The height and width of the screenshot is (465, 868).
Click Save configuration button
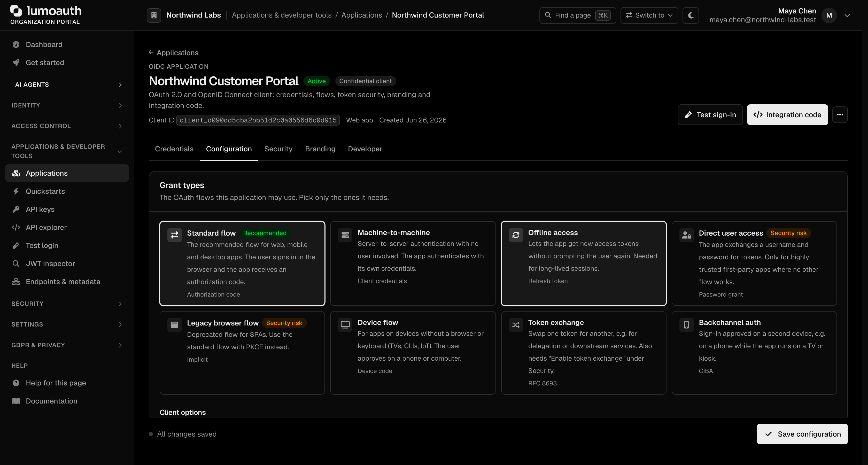point(802,434)
